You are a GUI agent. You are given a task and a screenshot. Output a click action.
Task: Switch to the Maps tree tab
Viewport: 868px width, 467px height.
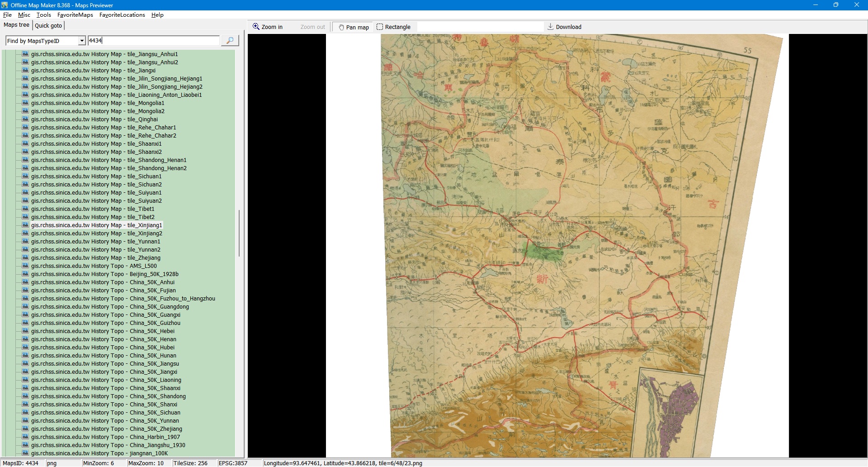(x=17, y=25)
